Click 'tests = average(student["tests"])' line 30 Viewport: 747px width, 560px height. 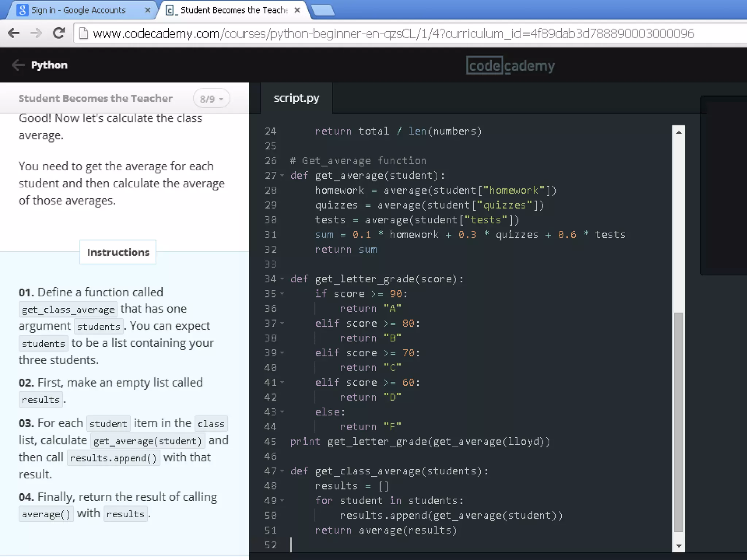(417, 220)
